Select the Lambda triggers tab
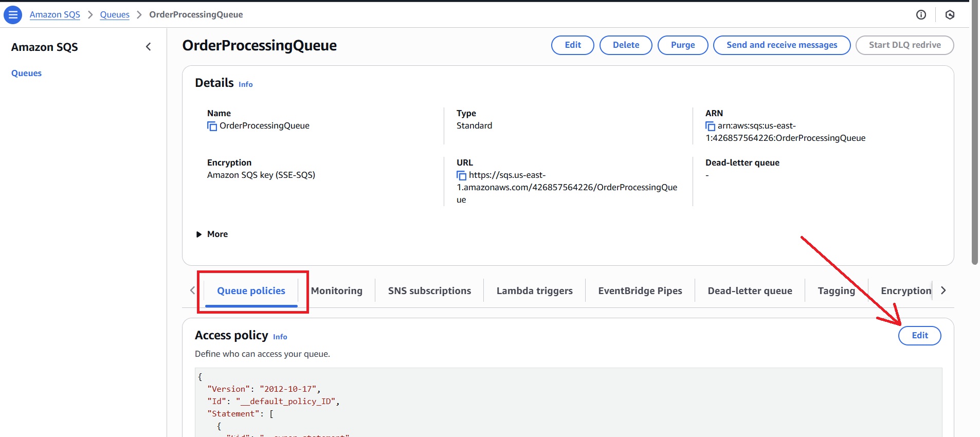 click(534, 290)
